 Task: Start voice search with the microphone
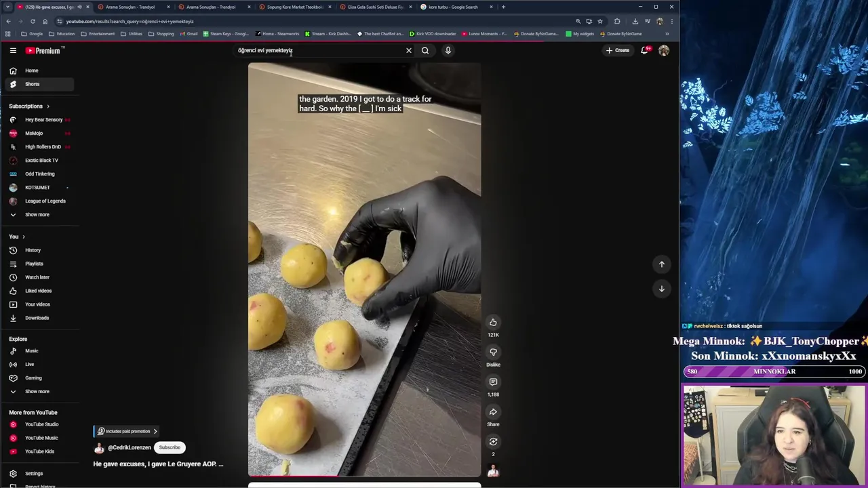point(448,50)
